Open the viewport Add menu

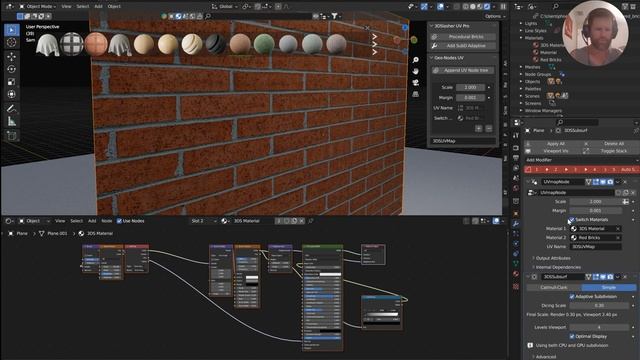pos(98,7)
